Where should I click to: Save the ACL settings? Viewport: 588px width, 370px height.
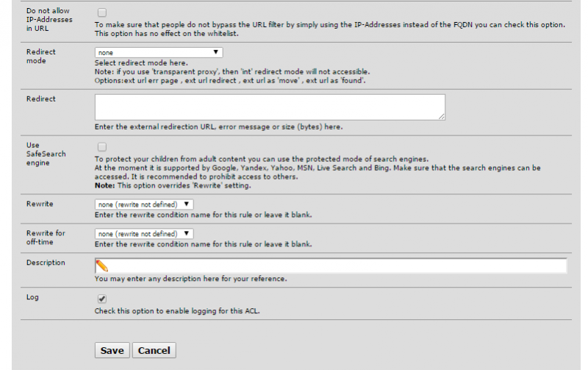(x=112, y=350)
